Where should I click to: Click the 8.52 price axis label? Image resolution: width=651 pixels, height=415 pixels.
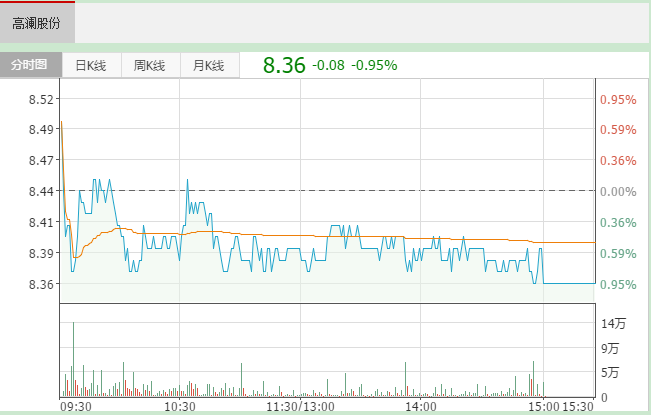42,99
